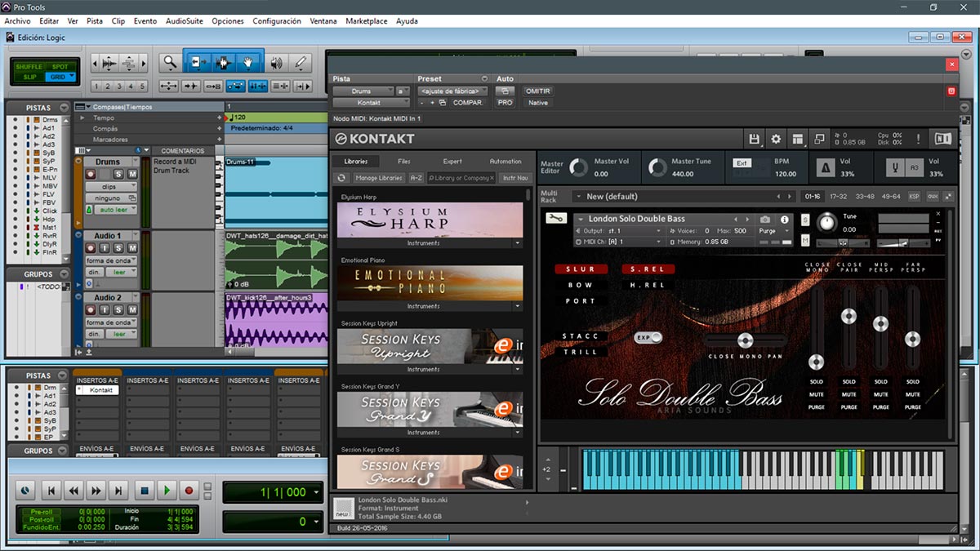Open the Configuración menu
The image size is (980, 551).
point(277,20)
